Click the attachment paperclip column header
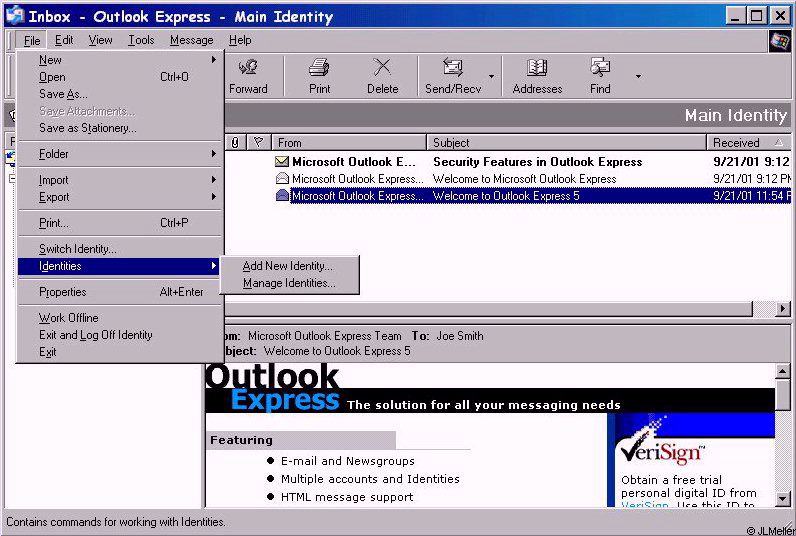796x536 pixels. click(x=235, y=143)
